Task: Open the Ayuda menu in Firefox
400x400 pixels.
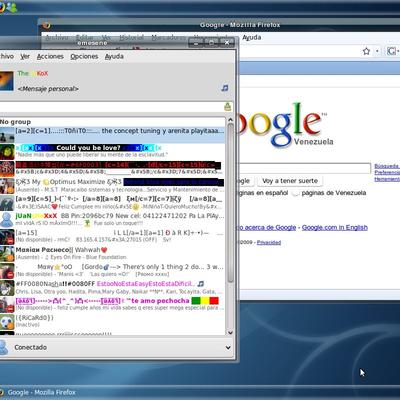Action: click(x=252, y=37)
